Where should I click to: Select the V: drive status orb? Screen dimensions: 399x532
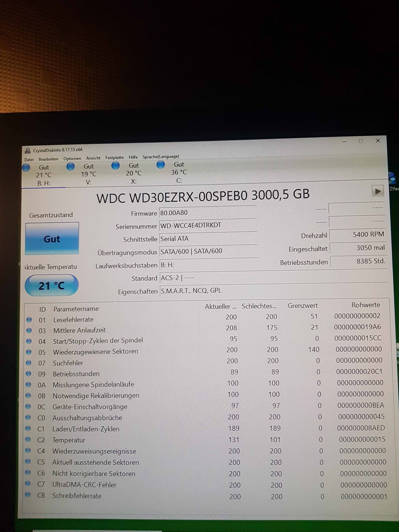tap(70, 166)
